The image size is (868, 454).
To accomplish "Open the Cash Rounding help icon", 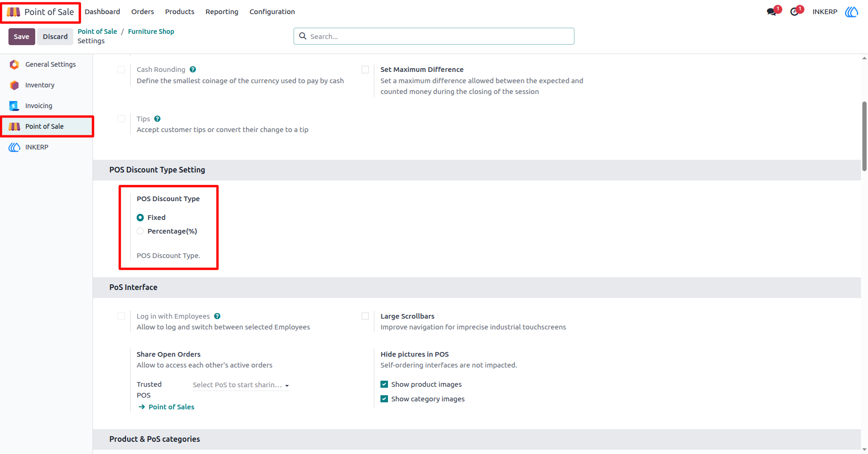I will pos(193,70).
